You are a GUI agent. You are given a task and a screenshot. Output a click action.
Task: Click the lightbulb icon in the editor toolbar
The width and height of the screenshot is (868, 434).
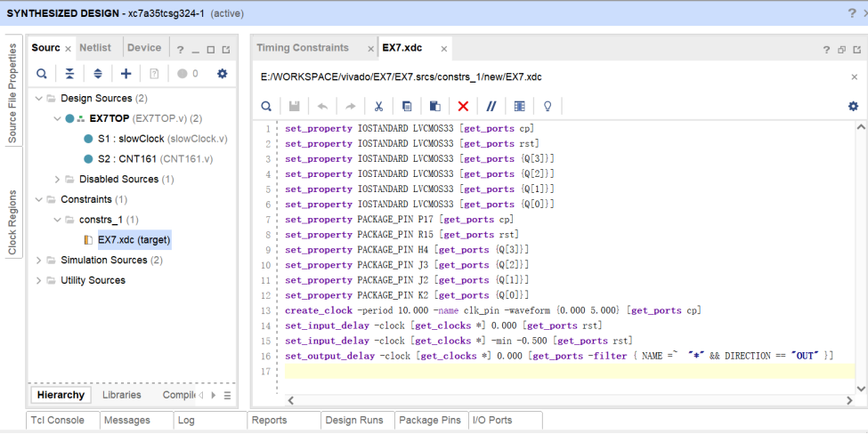click(x=548, y=106)
